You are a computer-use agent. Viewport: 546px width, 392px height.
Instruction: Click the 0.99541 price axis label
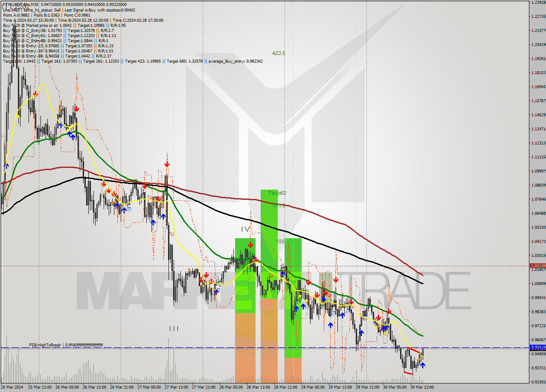tap(538, 298)
